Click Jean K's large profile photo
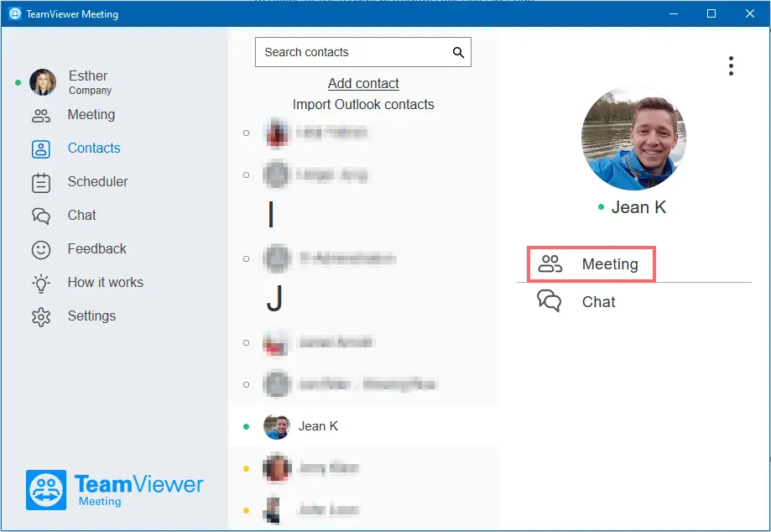Screen dimensions: 771x532 click(x=633, y=138)
